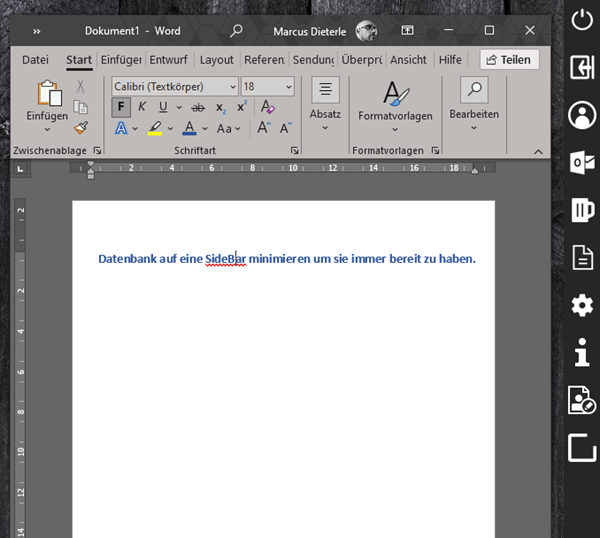
Task: Open the Ansicht ribbon tab
Action: point(408,60)
